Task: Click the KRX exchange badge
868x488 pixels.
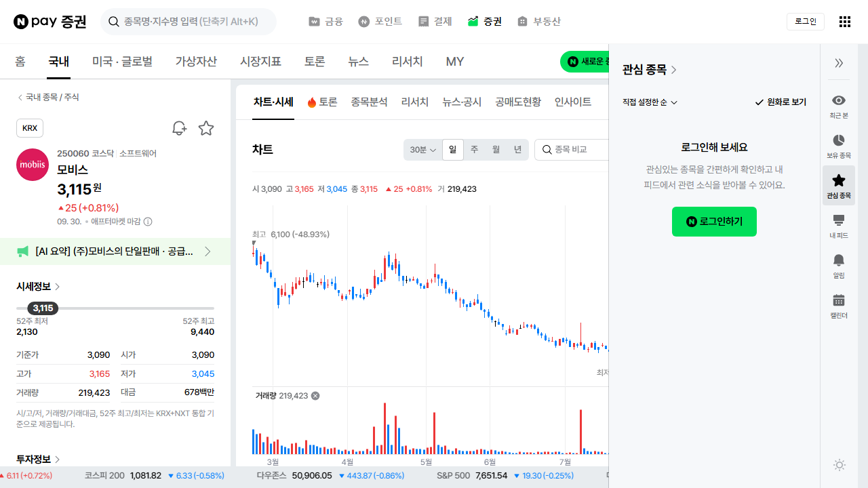Action: coord(30,128)
